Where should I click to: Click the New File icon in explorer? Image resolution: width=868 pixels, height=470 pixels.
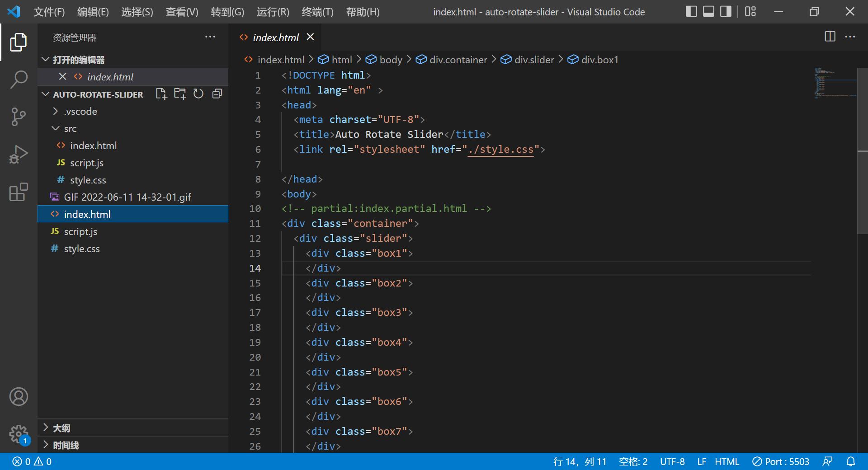pos(161,94)
